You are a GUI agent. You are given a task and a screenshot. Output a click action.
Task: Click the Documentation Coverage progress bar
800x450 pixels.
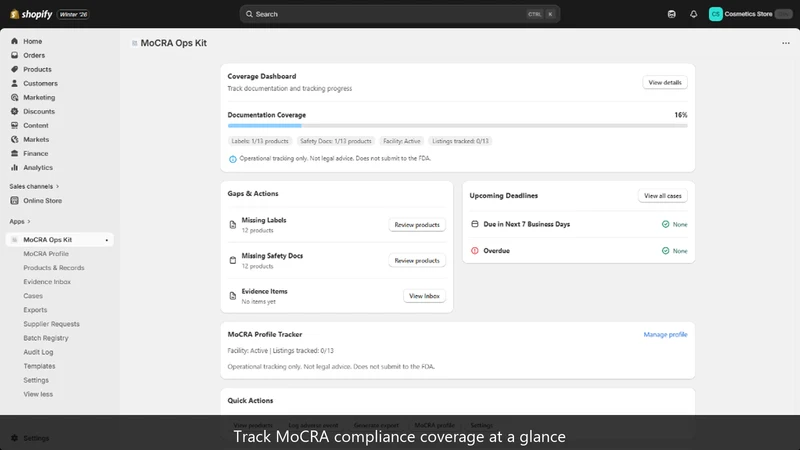457,126
